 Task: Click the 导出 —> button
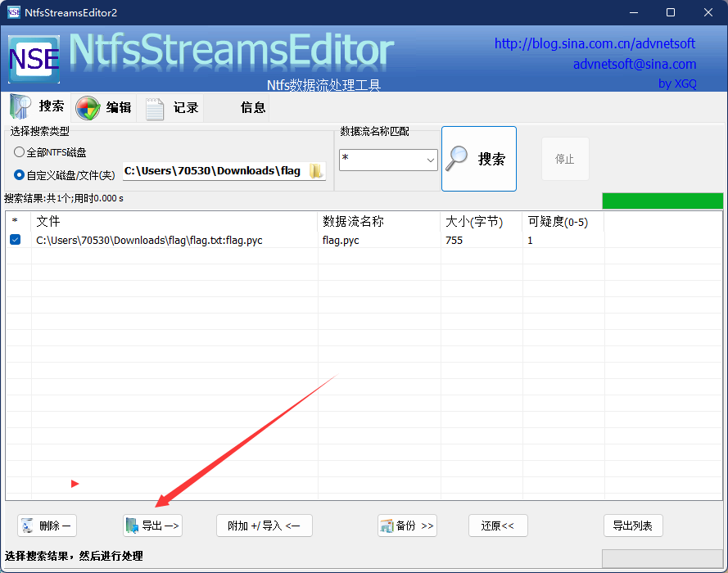(153, 526)
